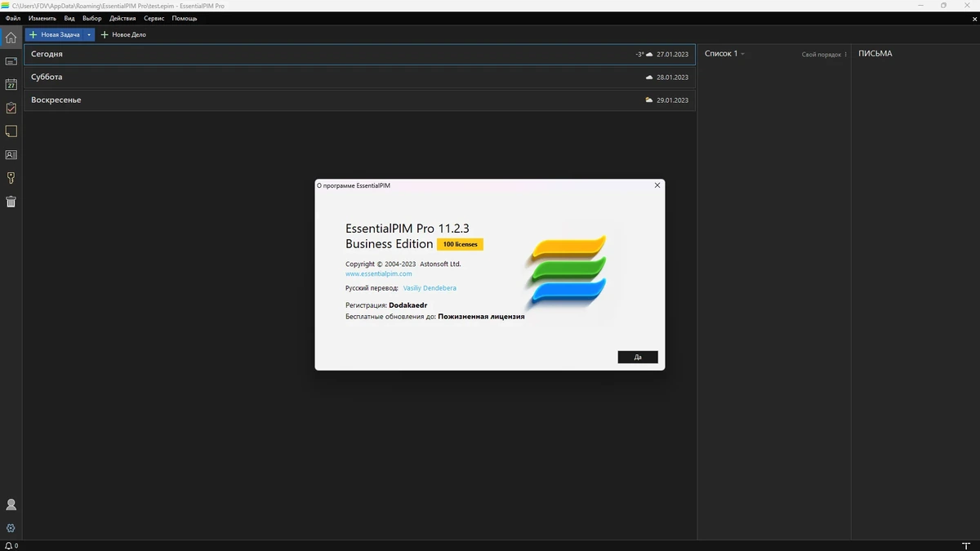The height and width of the screenshot is (551, 980).
Task: Click the Dodakaedr registration name
Action: coord(408,305)
